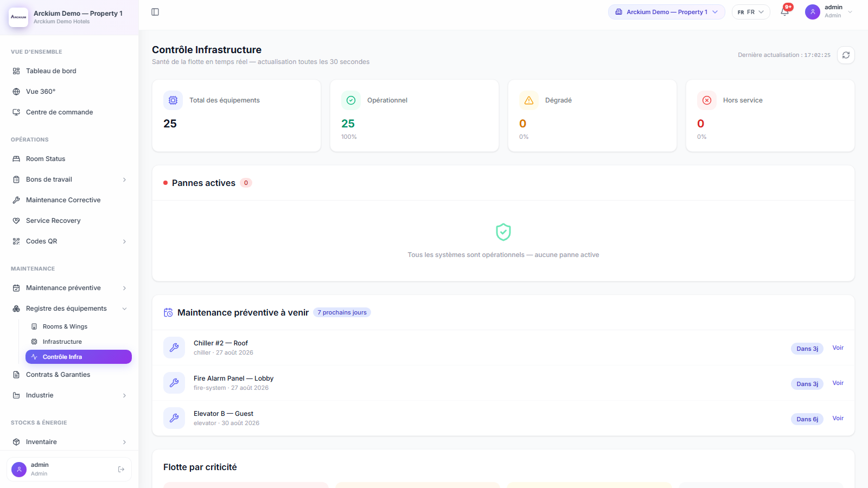The width and height of the screenshot is (868, 488).
Task: Expand Maintenance préventive chevron
Action: point(124,288)
